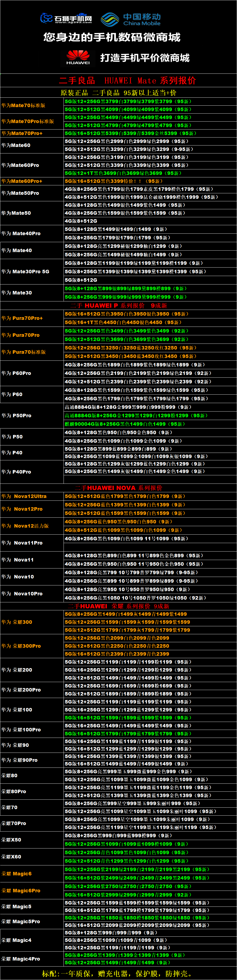This screenshot has height=980, width=237.
Task: Click the 华为Mate70Pro+ model label
Action: pyautogui.click(x=22, y=133)
